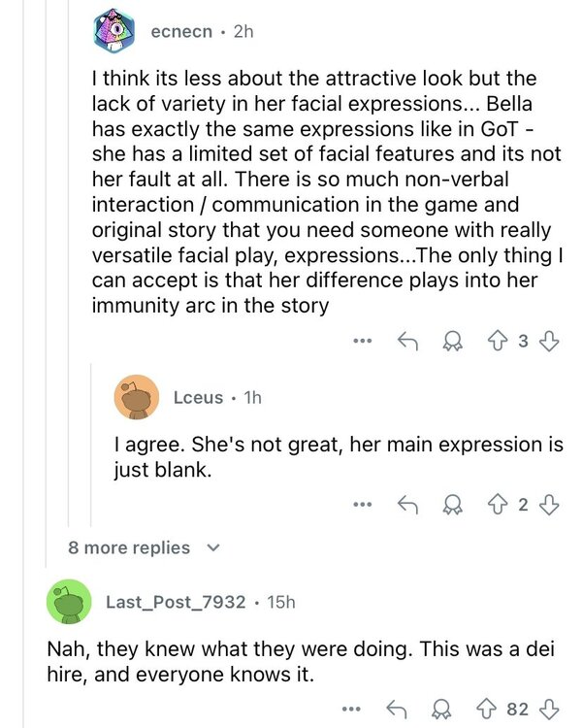Downvote ecnecn's comment
583x728 pixels.
tap(548, 341)
